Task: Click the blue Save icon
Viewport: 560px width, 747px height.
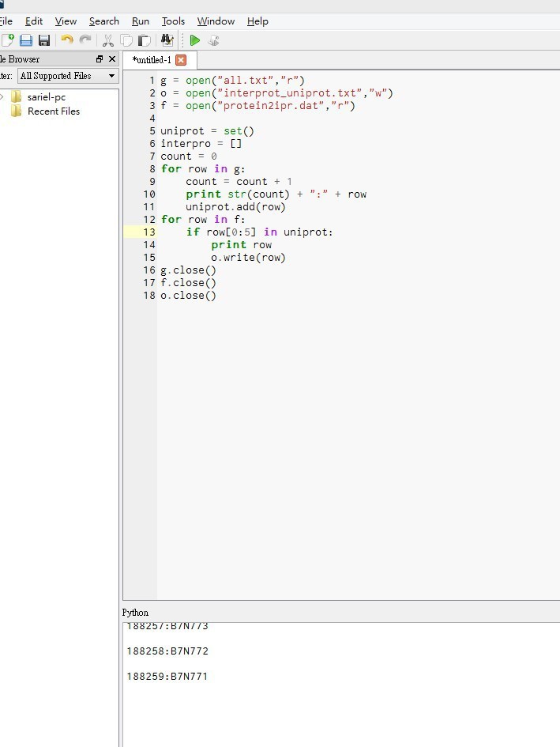Action: coord(26,40)
